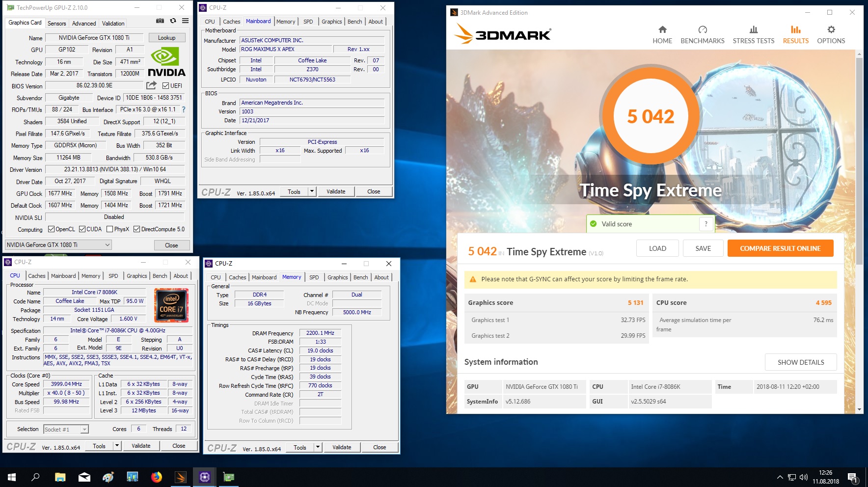Click the DRAM Frequency 2200.1 MHz value
The width and height of the screenshot is (868, 487).
(x=320, y=333)
